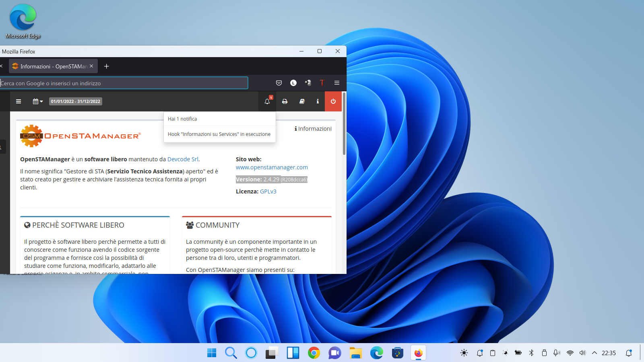
Task: Click the clock showing 22:35
Action: [609, 353]
